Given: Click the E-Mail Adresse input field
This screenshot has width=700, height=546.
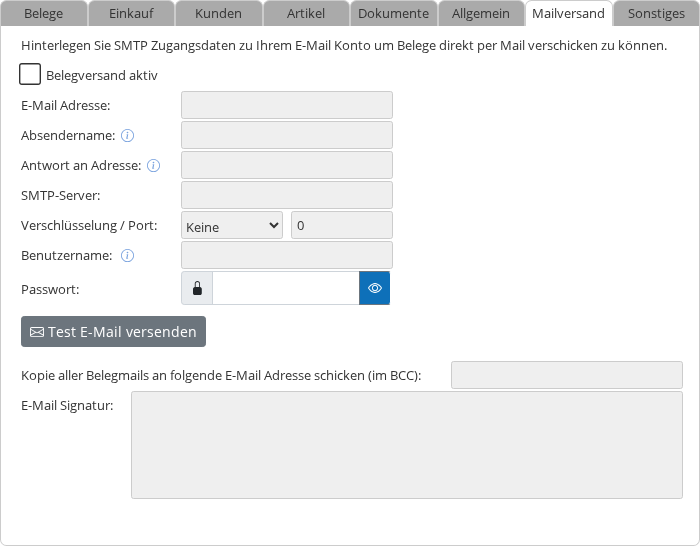Looking at the screenshot, I should pyautogui.click(x=287, y=105).
